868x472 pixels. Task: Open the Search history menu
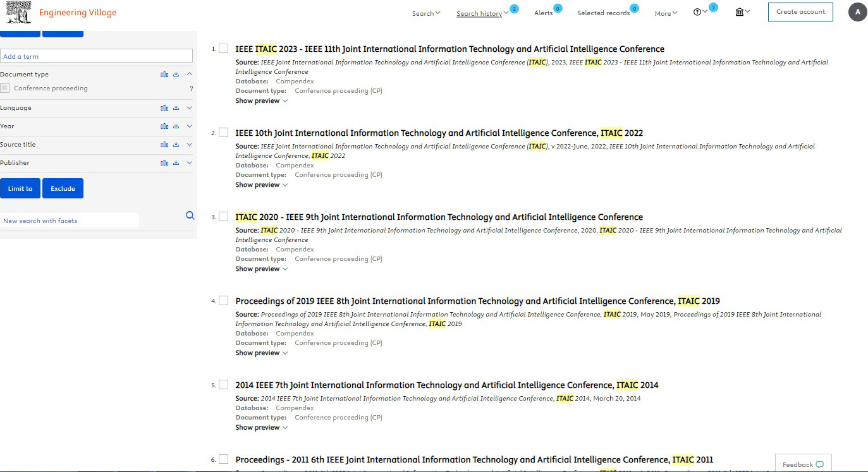pyautogui.click(x=482, y=13)
